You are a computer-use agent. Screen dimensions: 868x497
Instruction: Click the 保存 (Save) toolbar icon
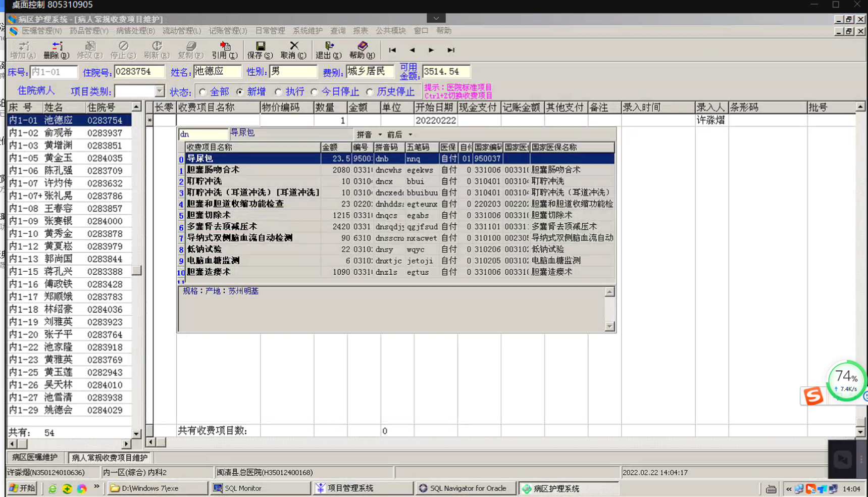point(260,49)
